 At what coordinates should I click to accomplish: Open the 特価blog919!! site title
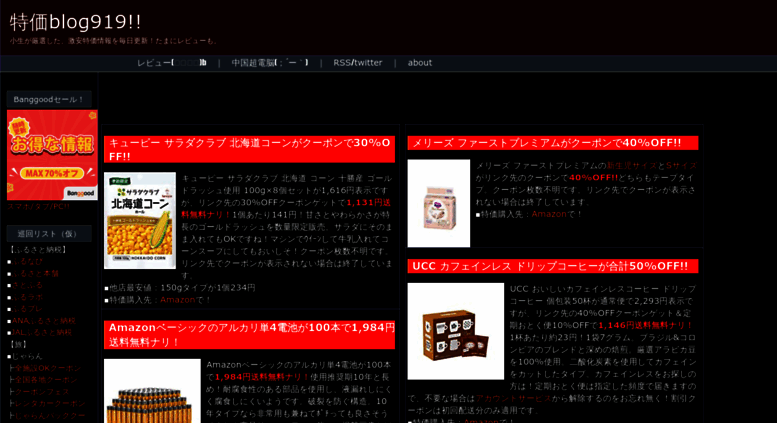pos(75,22)
